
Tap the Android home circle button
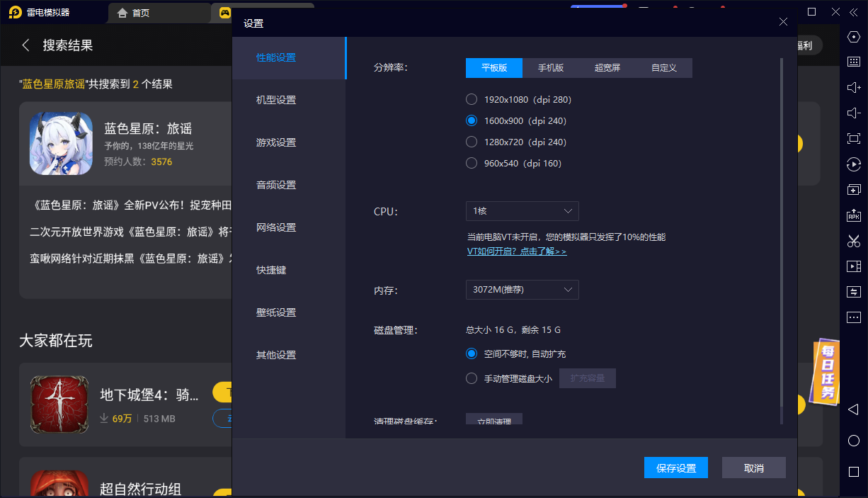(853, 441)
